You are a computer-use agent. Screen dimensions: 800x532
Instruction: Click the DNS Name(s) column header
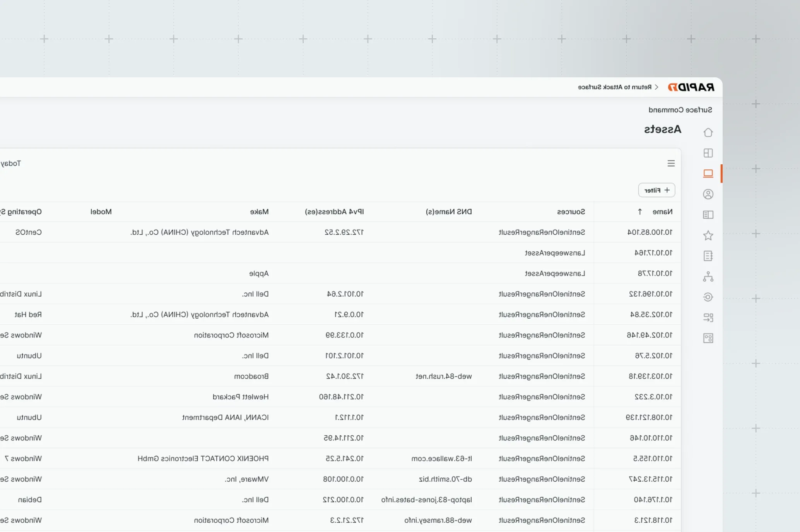pyautogui.click(x=449, y=211)
